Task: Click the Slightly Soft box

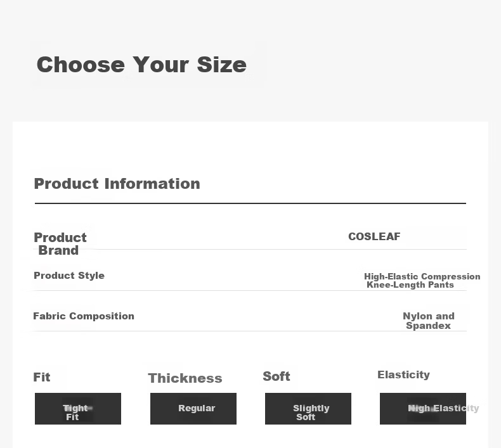Action: click(x=308, y=409)
